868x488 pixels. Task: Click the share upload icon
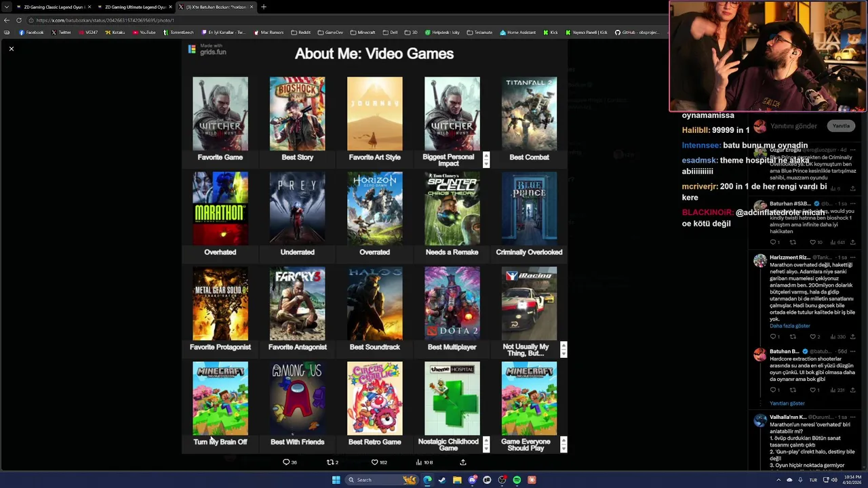[463, 462]
